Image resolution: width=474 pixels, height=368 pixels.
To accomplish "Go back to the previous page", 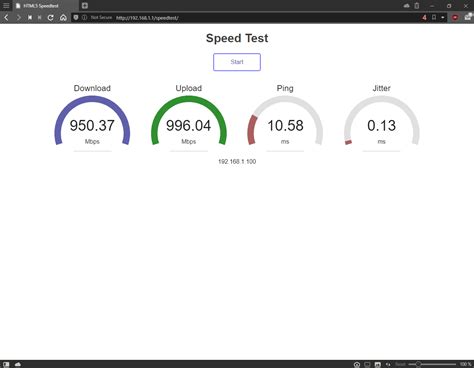I will click(x=6, y=18).
